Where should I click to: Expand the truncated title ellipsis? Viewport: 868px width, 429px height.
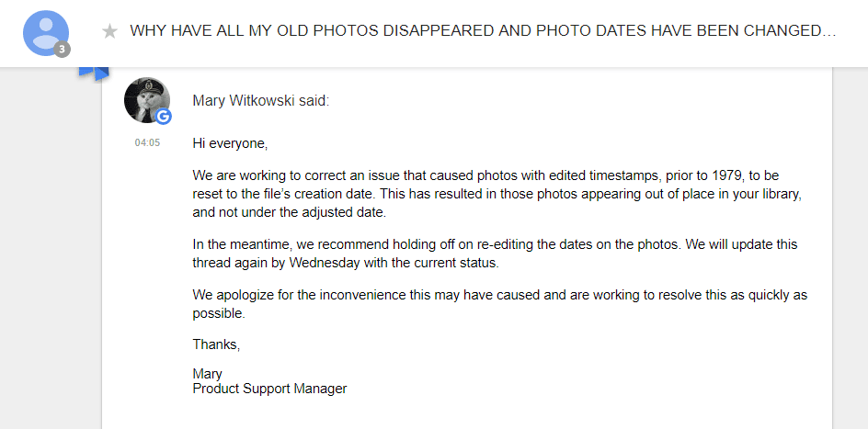tap(826, 31)
